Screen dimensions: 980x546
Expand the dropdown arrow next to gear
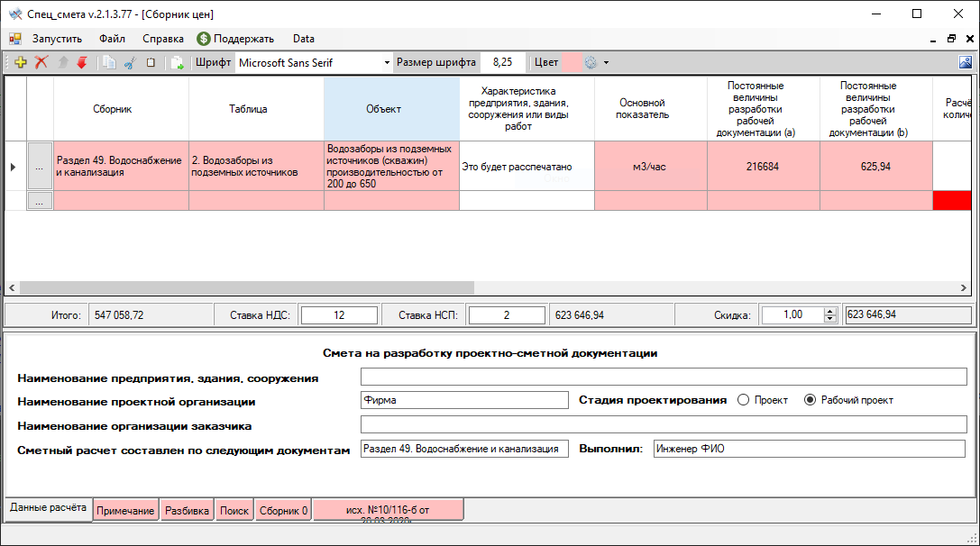606,62
